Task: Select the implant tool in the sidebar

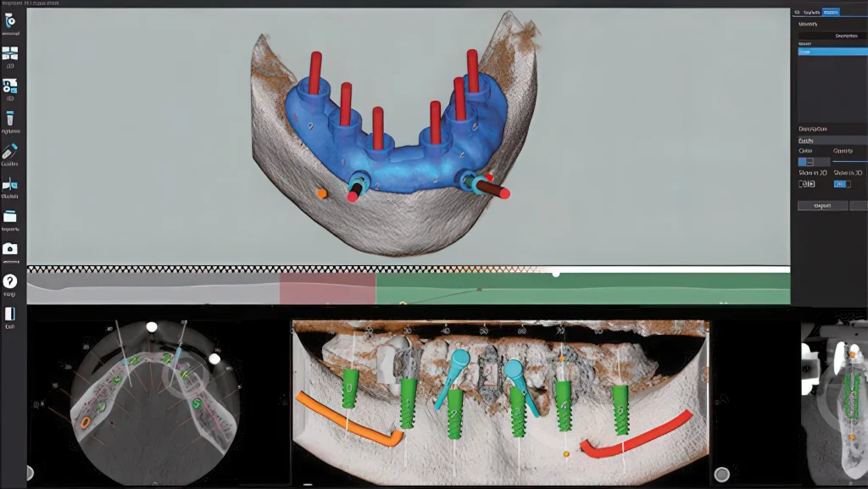Action: coord(10,118)
